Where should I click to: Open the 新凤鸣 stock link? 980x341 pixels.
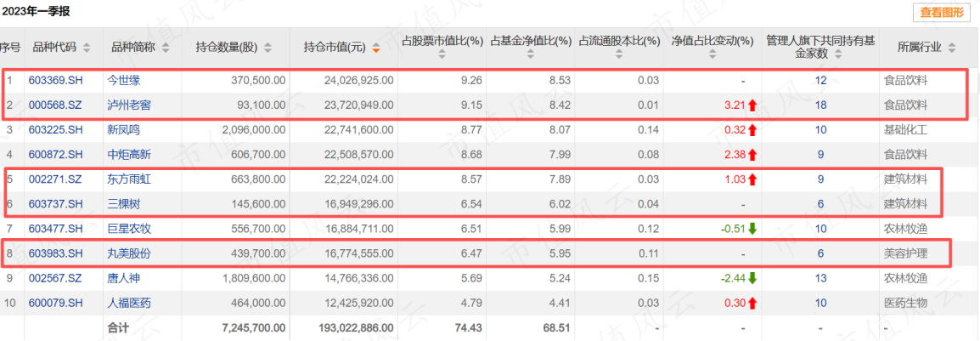pos(122,130)
